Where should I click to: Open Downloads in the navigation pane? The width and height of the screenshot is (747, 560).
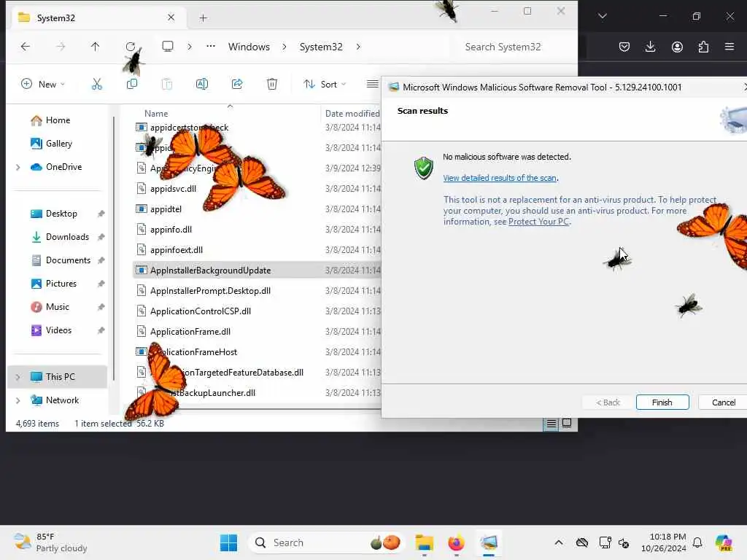pos(61,237)
